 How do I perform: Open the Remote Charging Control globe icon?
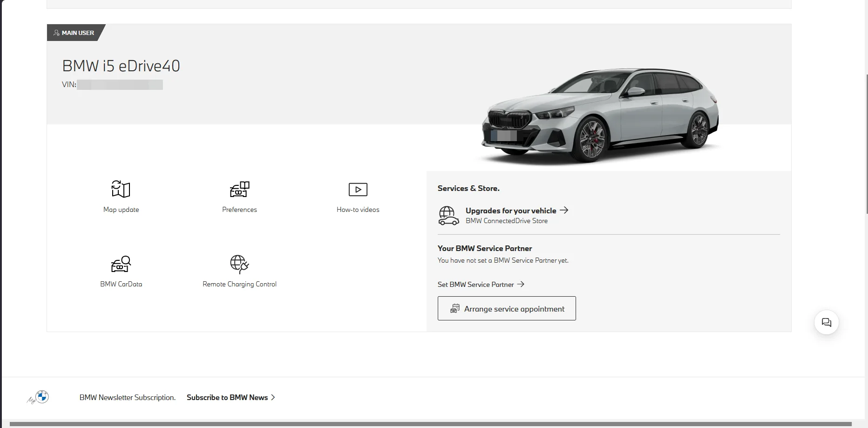coord(240,264)
